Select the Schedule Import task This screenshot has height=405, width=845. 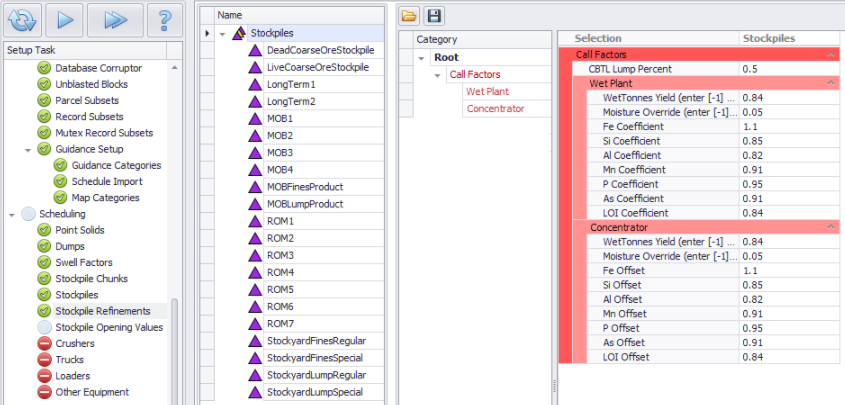107,181
